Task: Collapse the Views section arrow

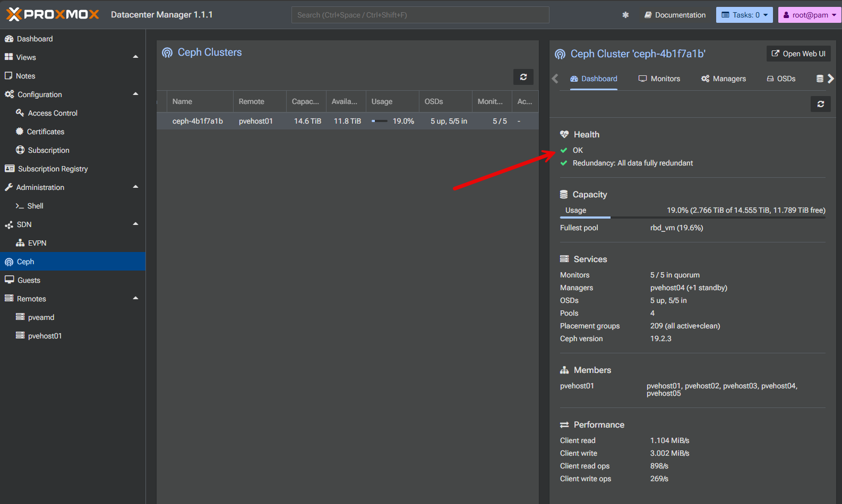Action: pyautogui.click(x=135, y=57)
